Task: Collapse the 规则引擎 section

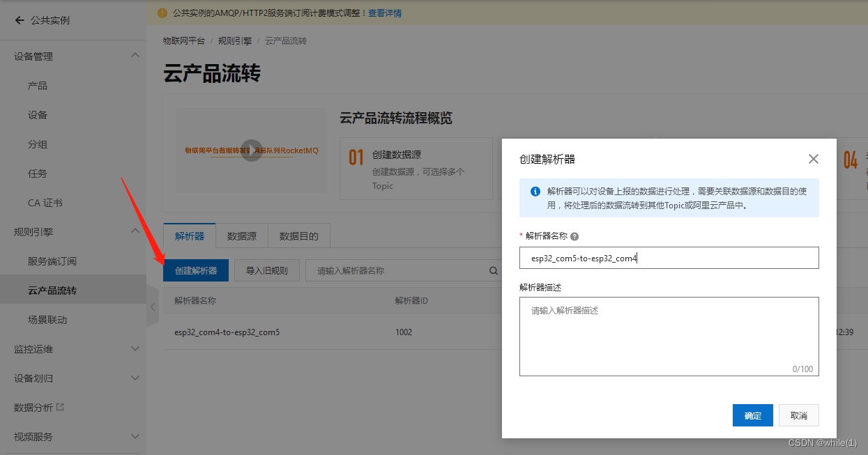Action: coord(135,231)
